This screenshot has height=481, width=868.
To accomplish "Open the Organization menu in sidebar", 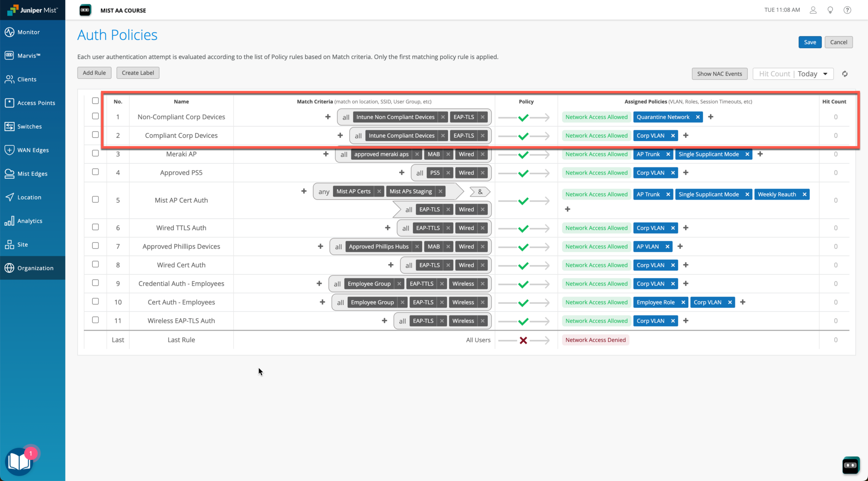I will coord(35,268).
